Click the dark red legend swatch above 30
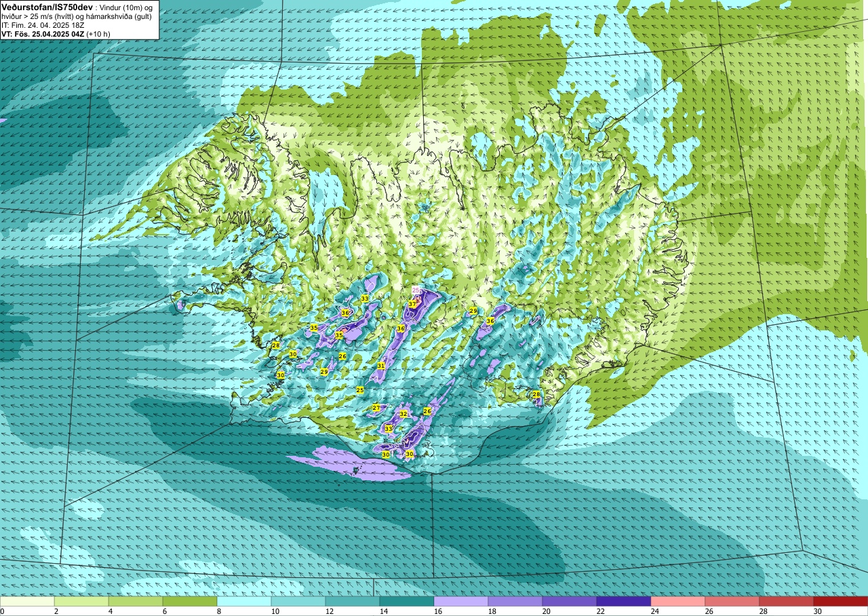The height and width of the screenshot is (616, 868). coord(841,601)
